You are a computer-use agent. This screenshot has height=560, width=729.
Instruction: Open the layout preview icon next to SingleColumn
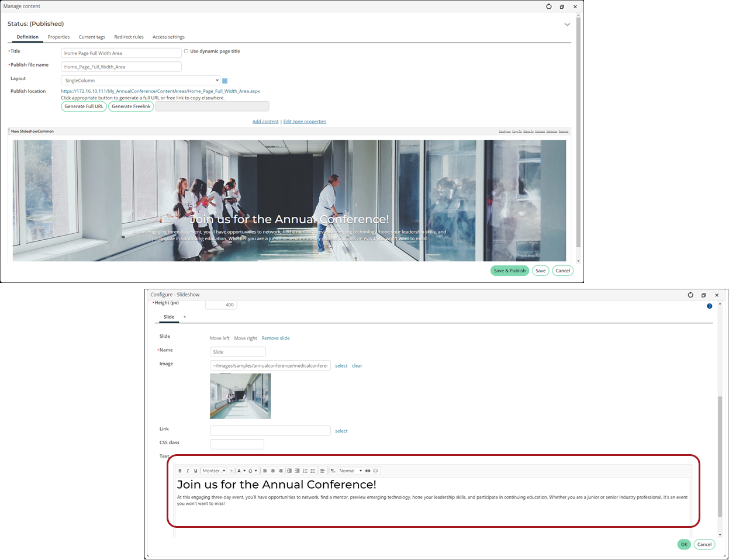point(225,81)
